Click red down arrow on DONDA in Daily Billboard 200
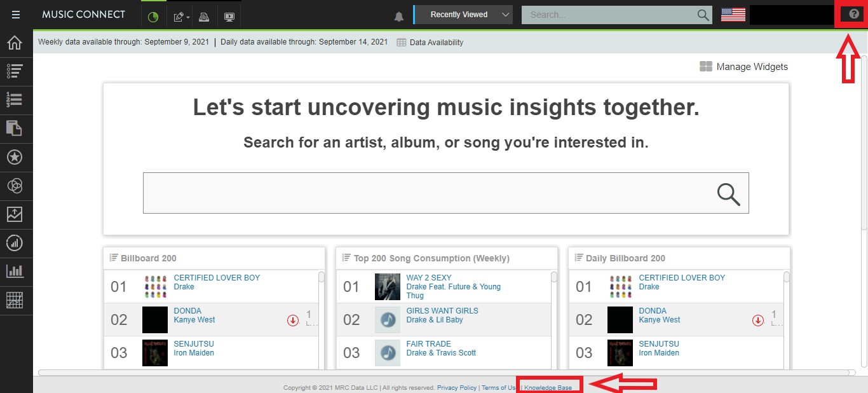 [758, 321]
